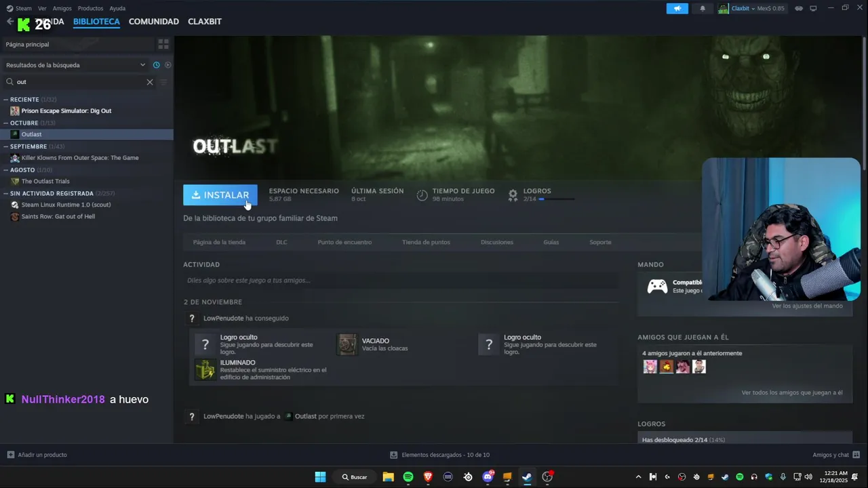Click Outlast link in activity feed
The height and width of the screenshot is (488, 868).
tap(305, 416)
